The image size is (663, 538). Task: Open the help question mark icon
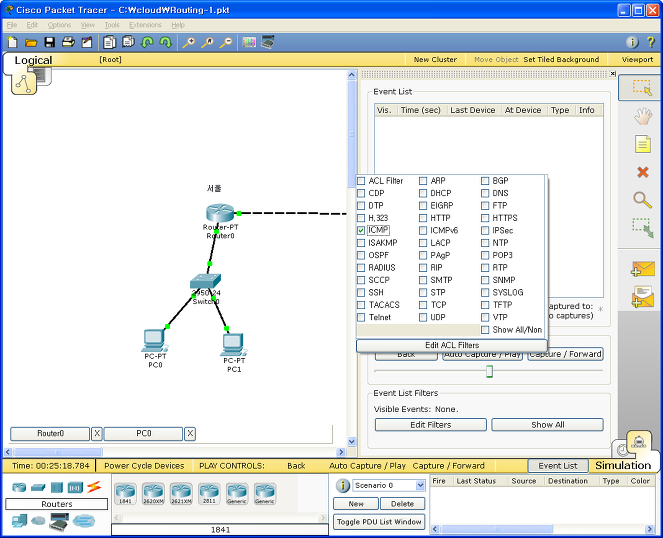[651, 42]
